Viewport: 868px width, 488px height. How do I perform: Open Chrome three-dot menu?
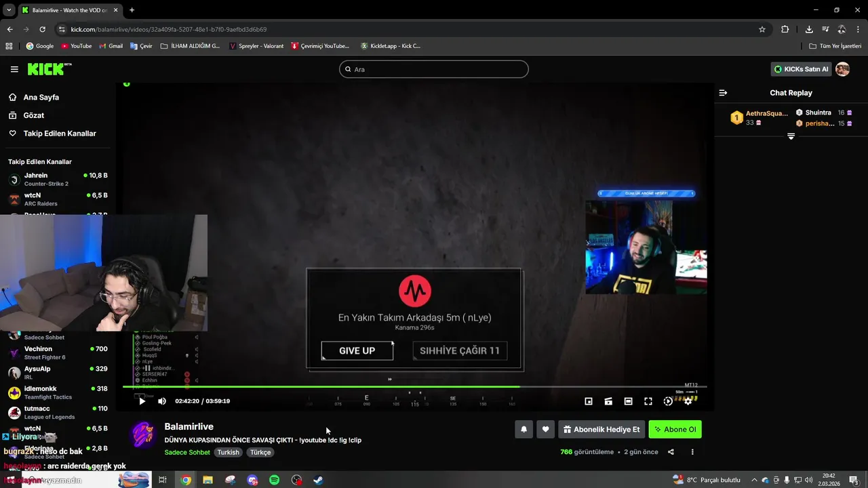pos(858,29)
